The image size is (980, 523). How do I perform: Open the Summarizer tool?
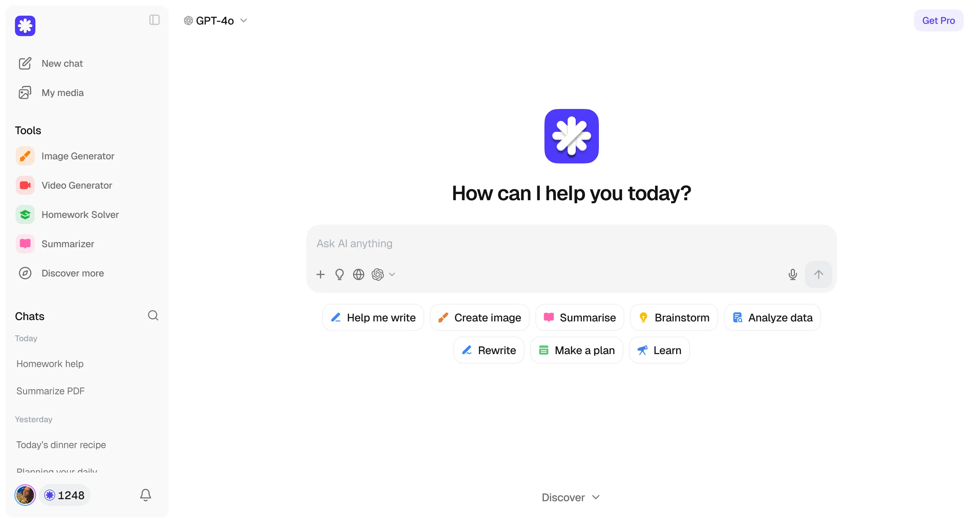pyautogui.click(x=68, y=244)
